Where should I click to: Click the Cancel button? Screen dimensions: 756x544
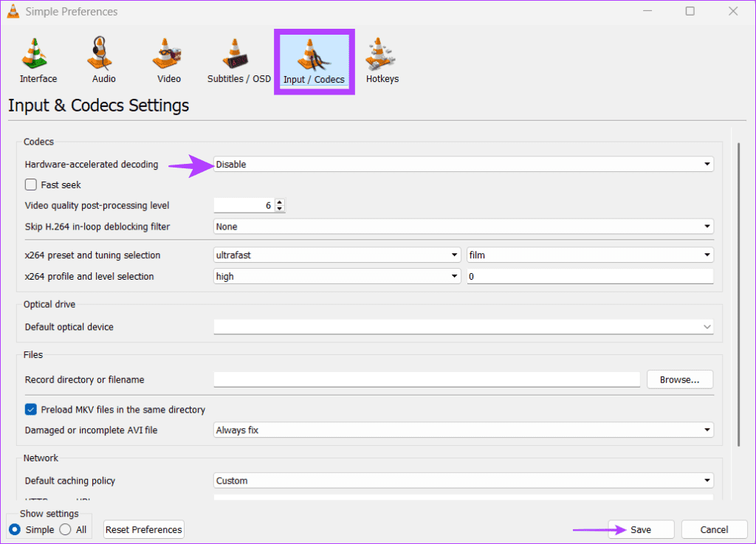coord(714,529)
